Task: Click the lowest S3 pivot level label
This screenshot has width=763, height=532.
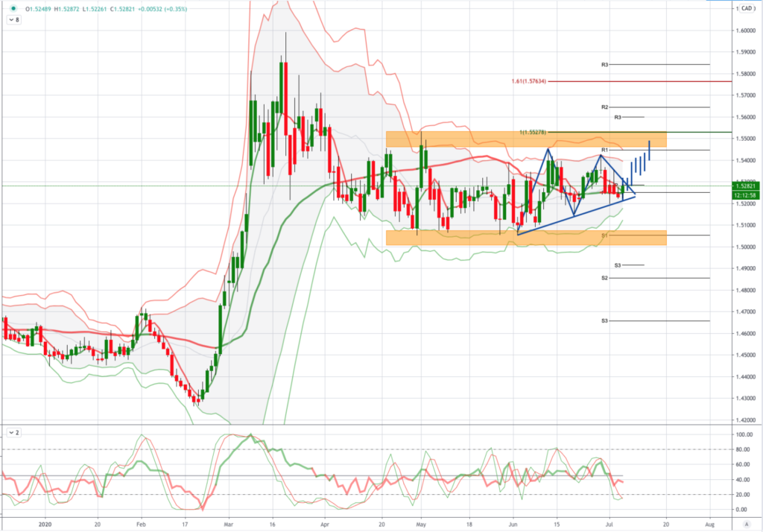Action: (x=605, y=320)
